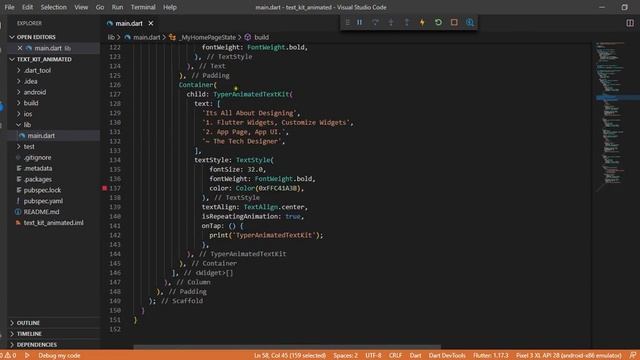Viewport: 640px width, 360px height.
Task: Click the Step Over debug icon
Action: point(375,22)
